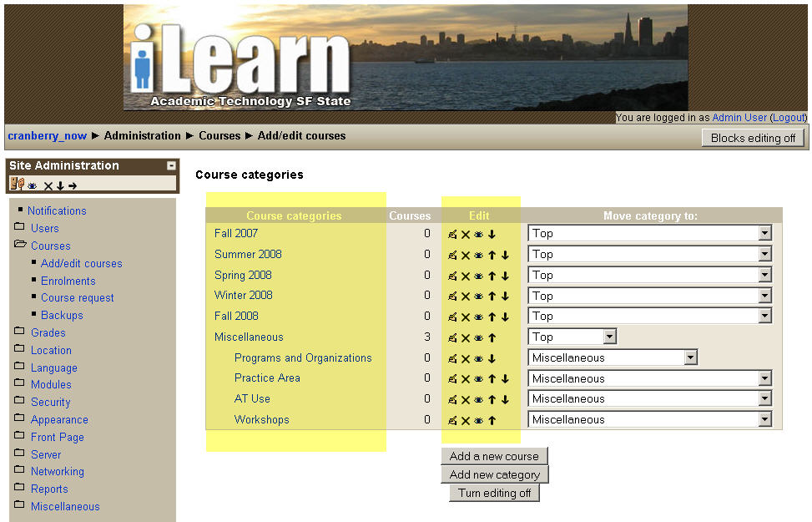Edit the Fall 2008 category
The image size is (812, 522).
point(452,317)
